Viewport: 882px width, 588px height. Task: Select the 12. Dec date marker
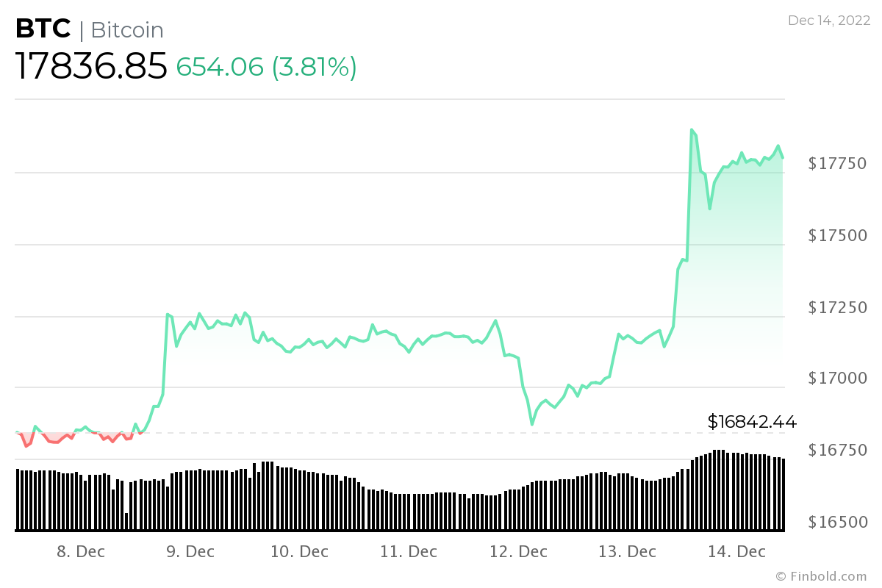[519, 551]
